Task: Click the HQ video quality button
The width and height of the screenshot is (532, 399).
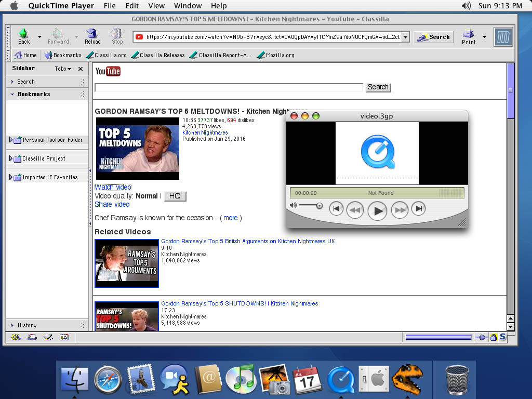Action: point(175,196)
